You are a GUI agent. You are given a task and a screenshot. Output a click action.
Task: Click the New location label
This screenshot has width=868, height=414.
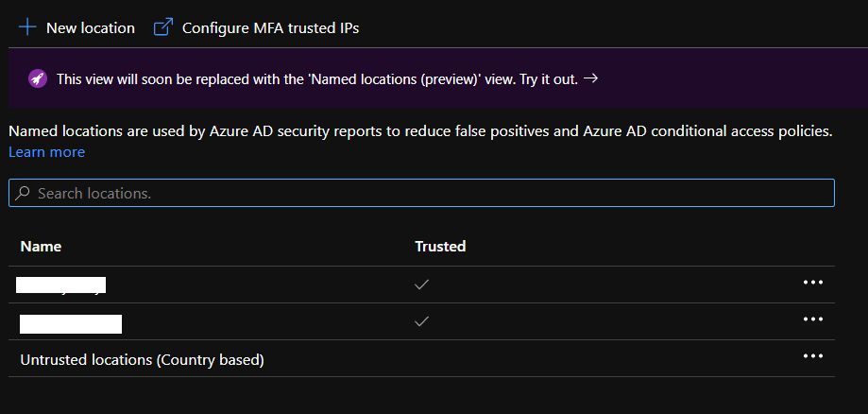91,28
